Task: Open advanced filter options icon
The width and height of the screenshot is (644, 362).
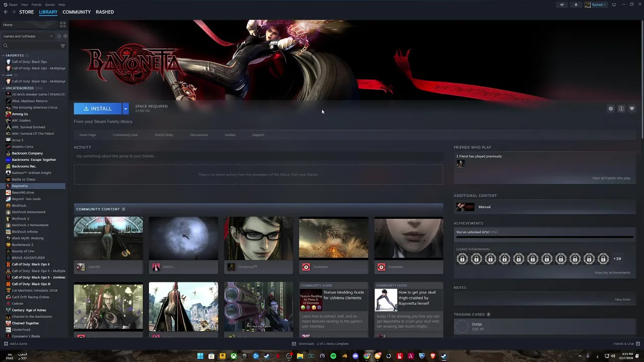Action: point(63,46)
